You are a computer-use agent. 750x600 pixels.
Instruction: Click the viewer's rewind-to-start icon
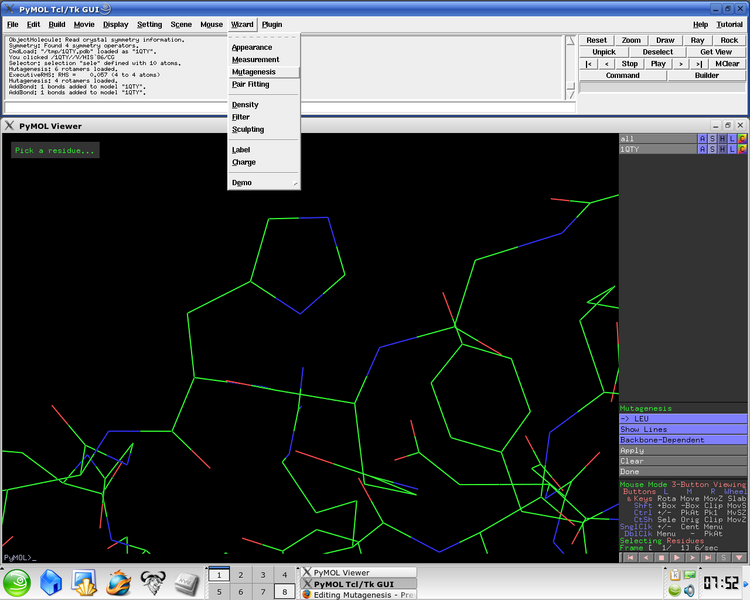[x=629, y=557]
